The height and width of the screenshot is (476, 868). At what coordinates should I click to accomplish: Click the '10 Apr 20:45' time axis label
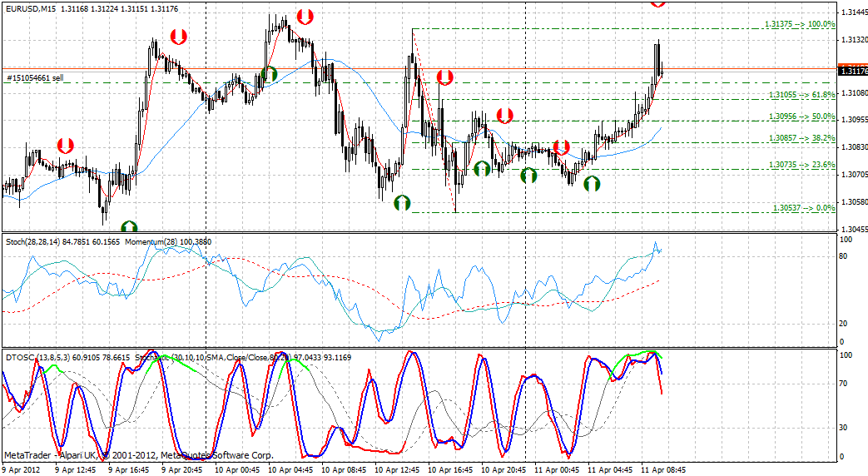pyautogui.click(x=503, y=470)
